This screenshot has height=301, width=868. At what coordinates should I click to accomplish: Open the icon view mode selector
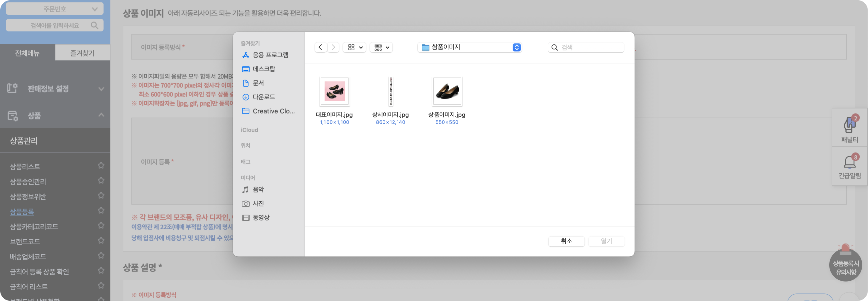[354, 47]
